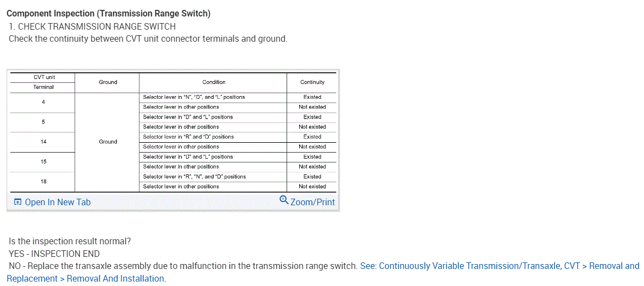Click 'Is the inspection result normal?' text
Viewport: 644px width, 286px height.
[x=70, y=242]
